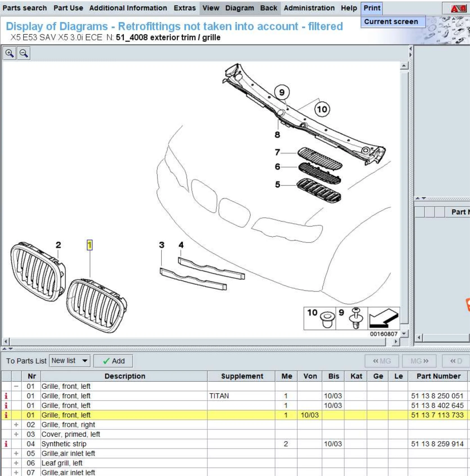
Task: Click diagram horizontal scrollbar left arrow
Action: coord(6,342)
